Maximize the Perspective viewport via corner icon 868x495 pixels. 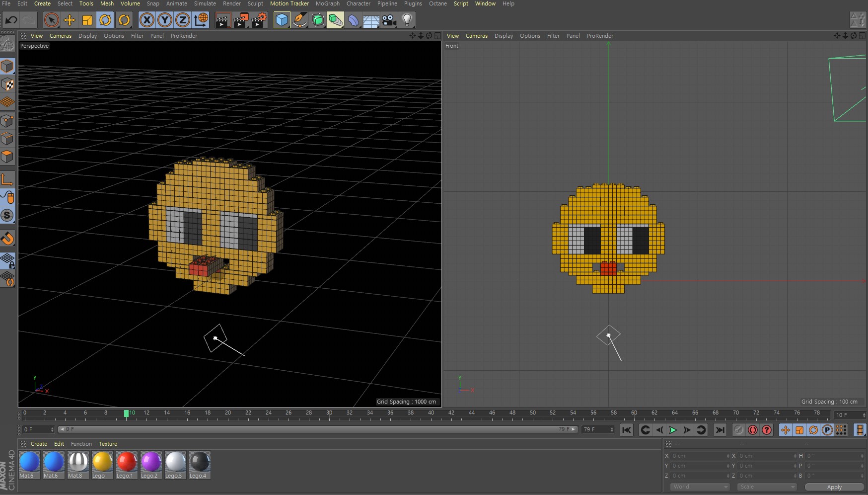coord(437,36)
